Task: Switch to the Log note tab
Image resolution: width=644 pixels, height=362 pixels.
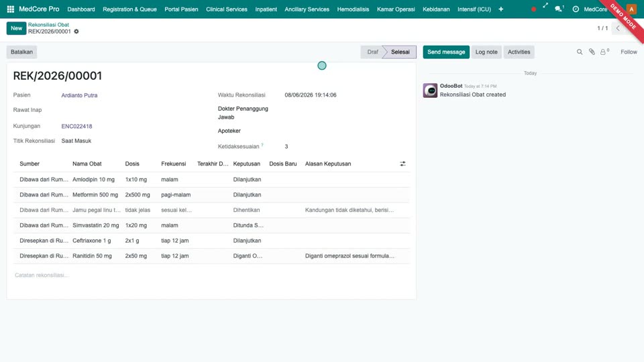Action: pyautogui.click(x=486, y=52)
